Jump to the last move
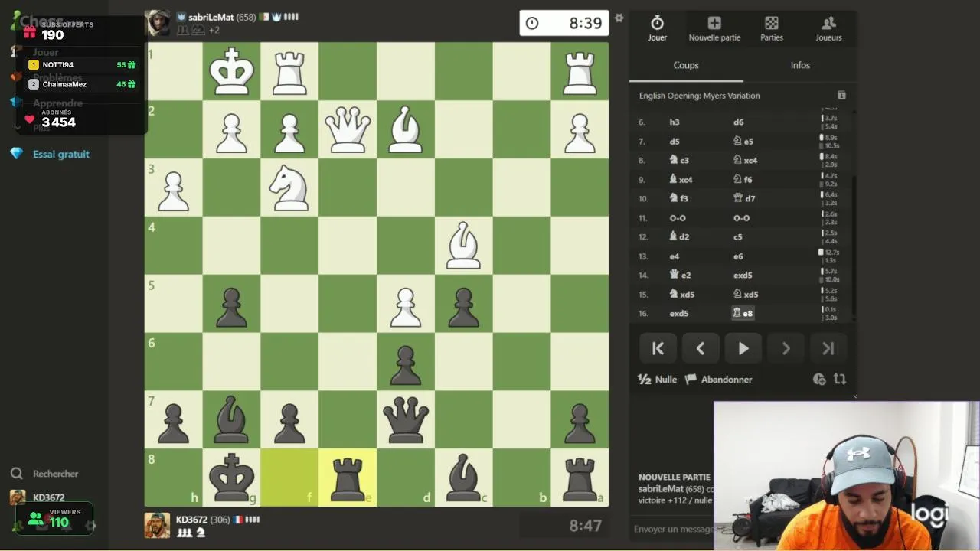Viewport: 980px width, 551px height. 828,348
